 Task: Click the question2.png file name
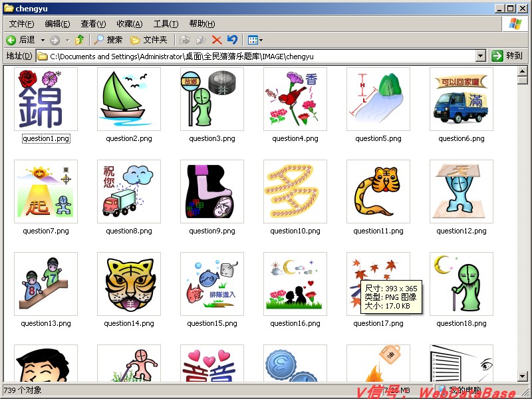(129, 138)
